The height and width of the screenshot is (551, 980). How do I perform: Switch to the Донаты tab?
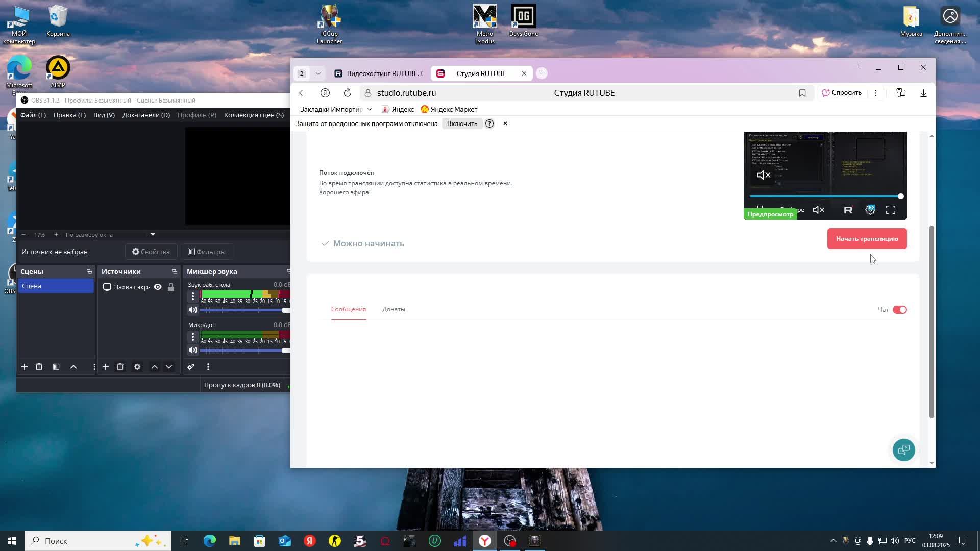[394, 309]
